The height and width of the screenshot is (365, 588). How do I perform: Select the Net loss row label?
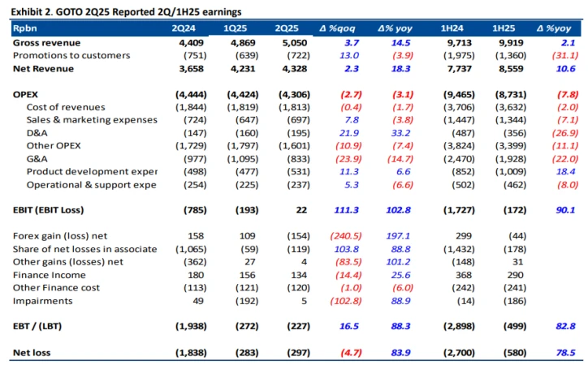(34, 353)
